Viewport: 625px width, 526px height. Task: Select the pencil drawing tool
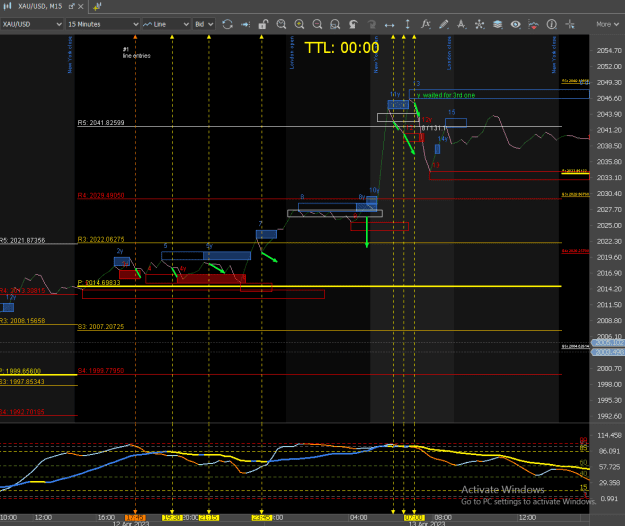click(444, 24)
